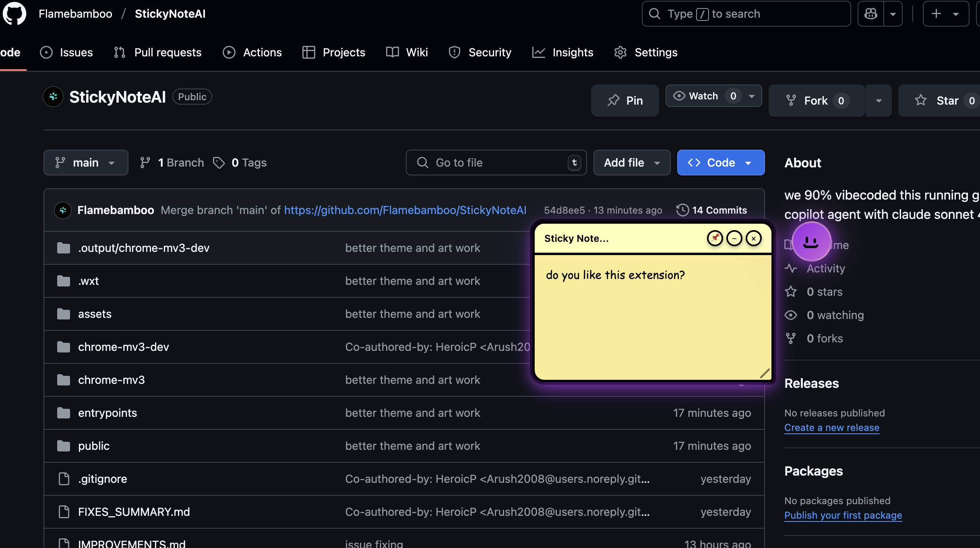Expand the main branch dropdown
980x548 pixels.
85,163
